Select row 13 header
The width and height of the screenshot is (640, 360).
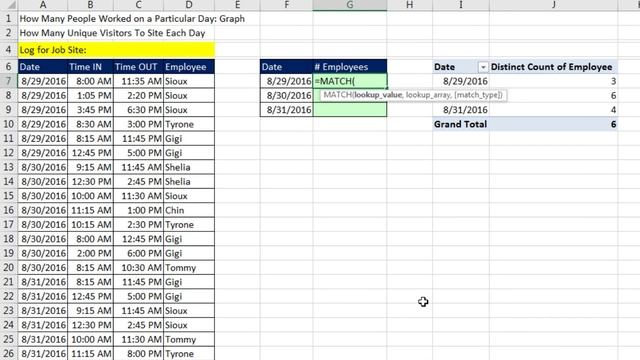point(9,167)
